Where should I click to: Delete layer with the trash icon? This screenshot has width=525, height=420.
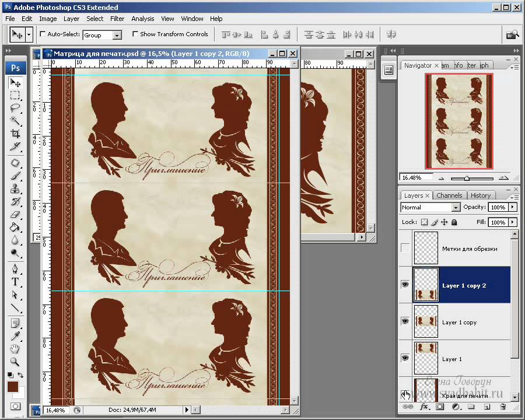click(503, 407)
